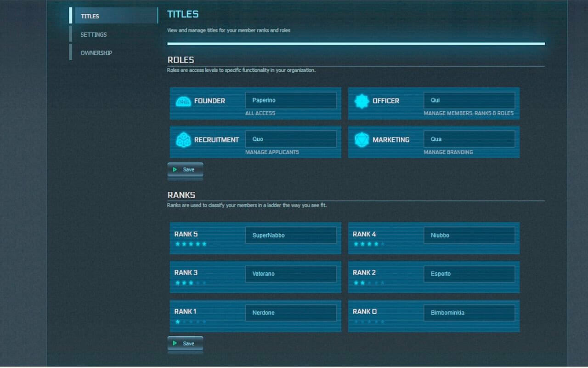Screen dimensions: 588x368
Task: Click the Founder role icon
Action: click(183, 101)
